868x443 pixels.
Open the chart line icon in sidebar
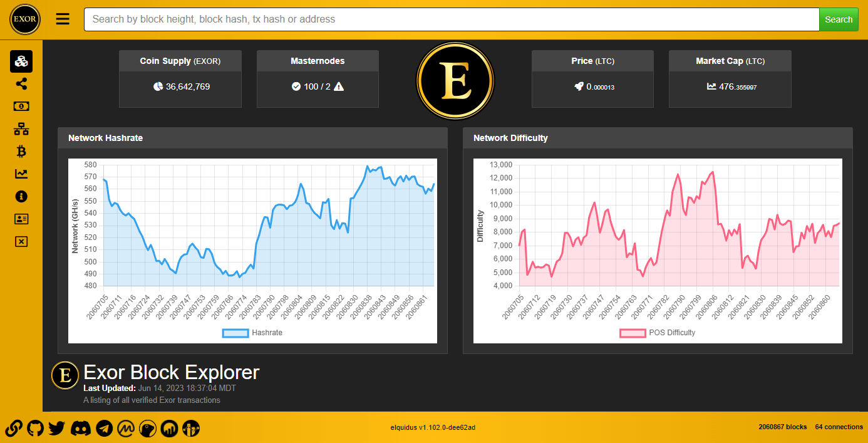tap(21, 174)
